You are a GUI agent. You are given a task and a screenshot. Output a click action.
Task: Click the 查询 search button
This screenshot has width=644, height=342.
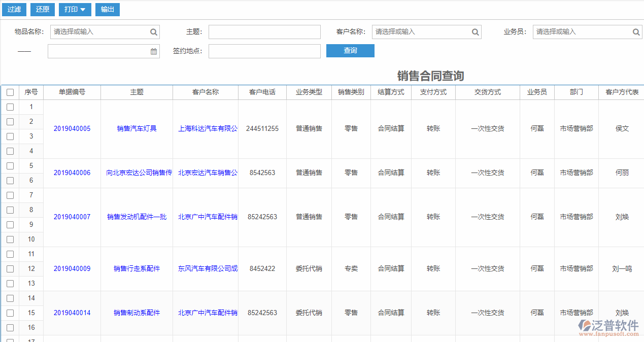point(350,51)
